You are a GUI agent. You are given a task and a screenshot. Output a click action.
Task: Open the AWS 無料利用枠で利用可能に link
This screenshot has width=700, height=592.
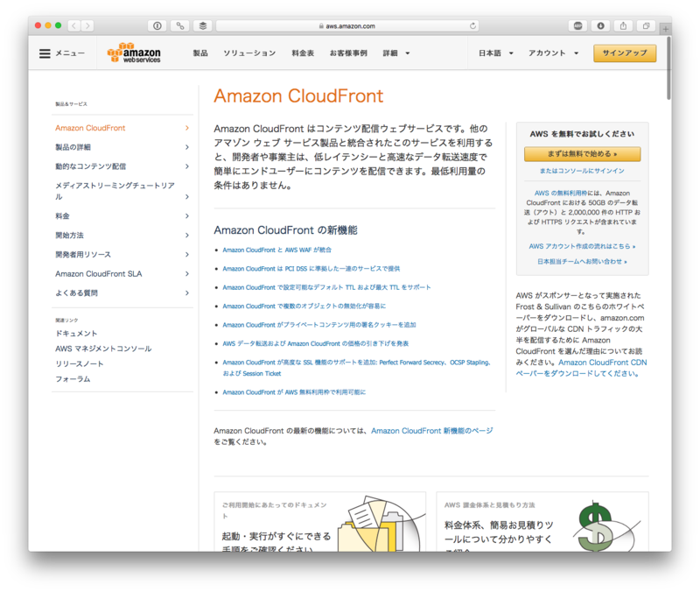tap(294, 392)
